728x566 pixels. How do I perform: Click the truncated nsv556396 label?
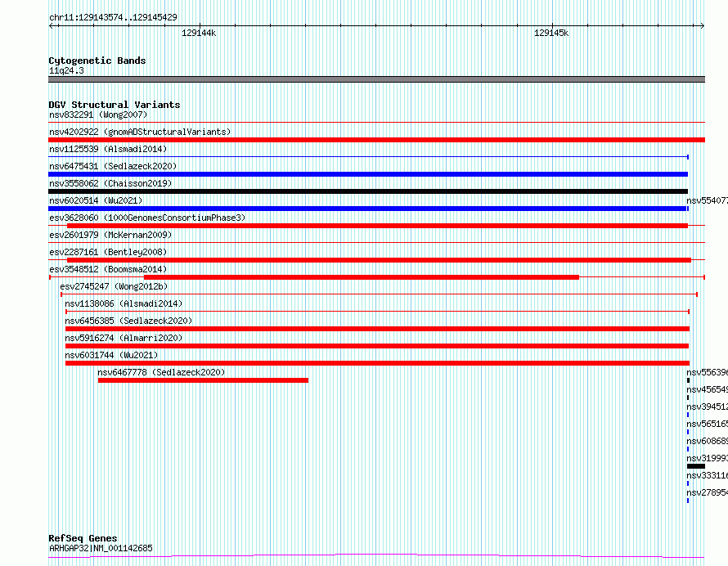[x=707, y=372]
